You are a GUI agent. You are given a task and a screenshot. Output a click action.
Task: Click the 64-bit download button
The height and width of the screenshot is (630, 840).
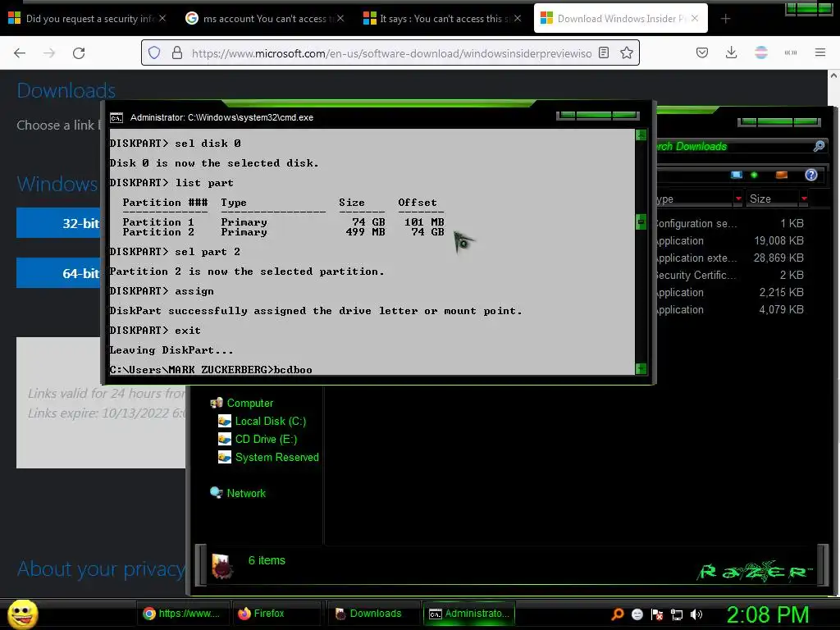click(x=58, y=273)
